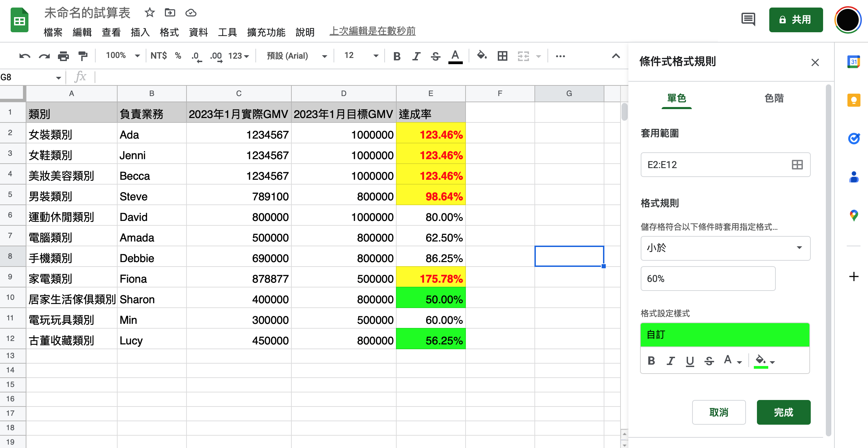The height and width of the screenshot is (448, 868).
Task: Click the 共用 button
Action: pos(796,20)
